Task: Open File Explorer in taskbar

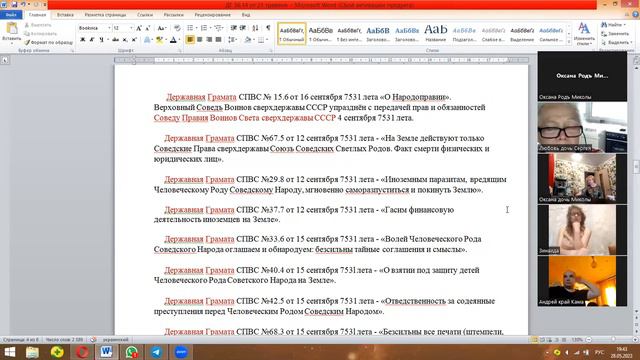Action: pos(32,352)
